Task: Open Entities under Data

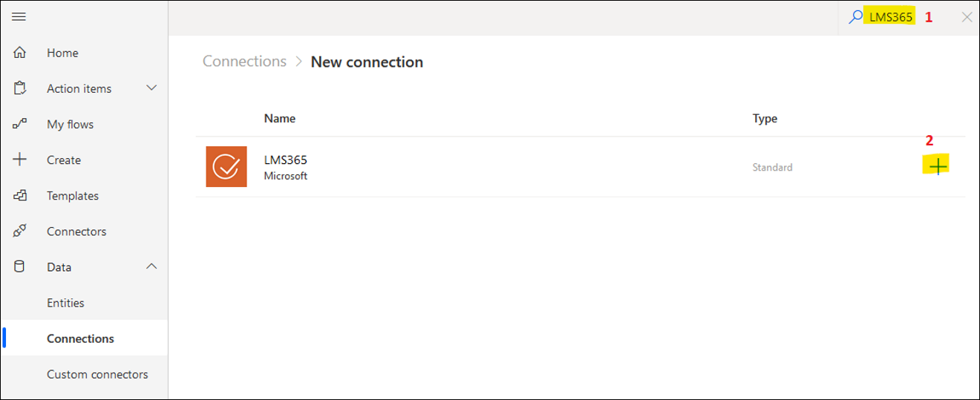Action: 65,303
